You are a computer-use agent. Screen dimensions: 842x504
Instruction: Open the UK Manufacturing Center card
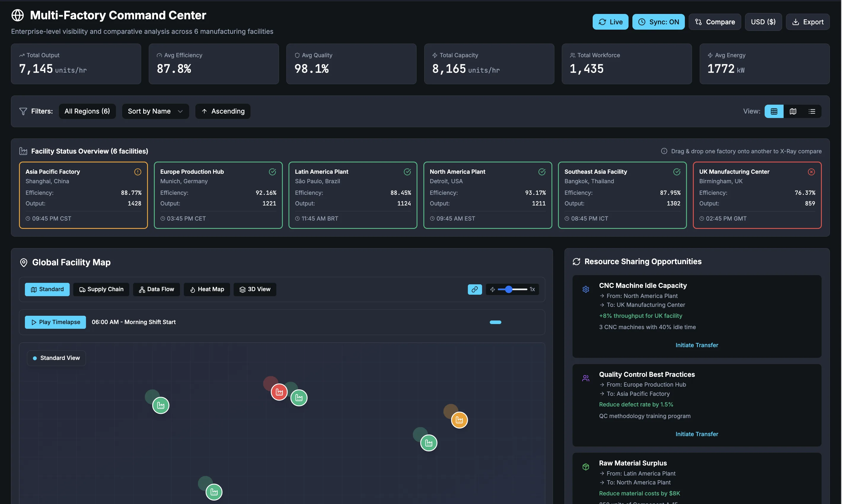(757, 195)
